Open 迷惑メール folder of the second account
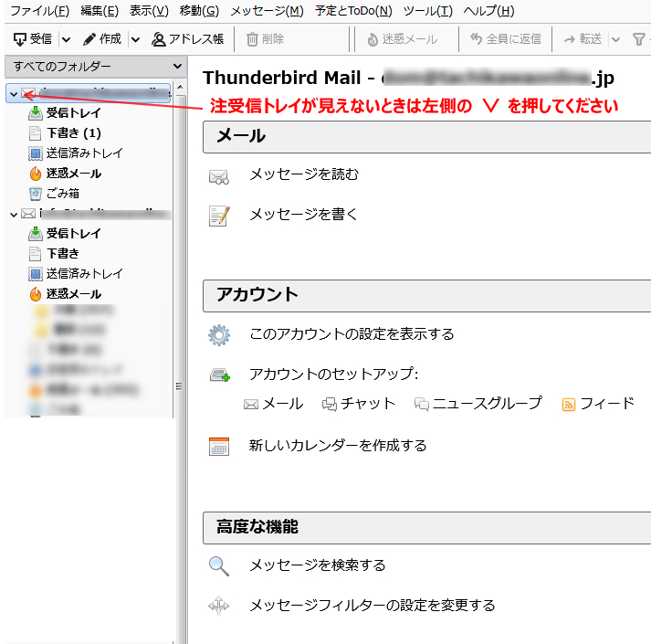 coord(65,294)
